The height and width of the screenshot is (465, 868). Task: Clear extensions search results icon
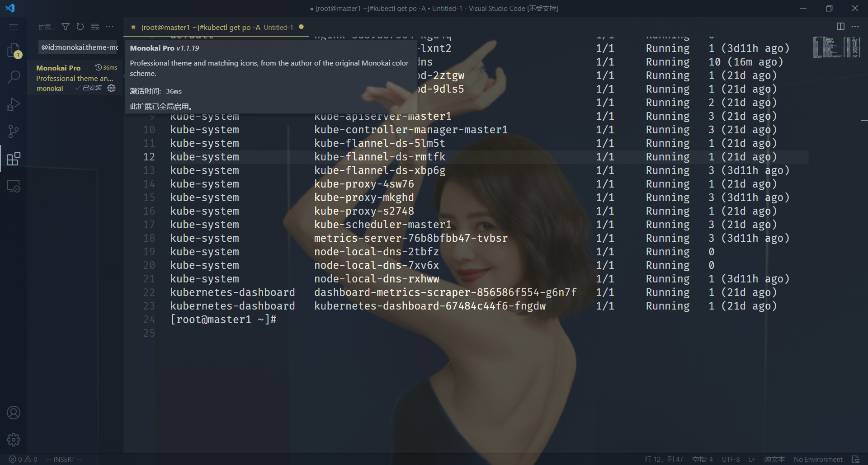point(95,27)
